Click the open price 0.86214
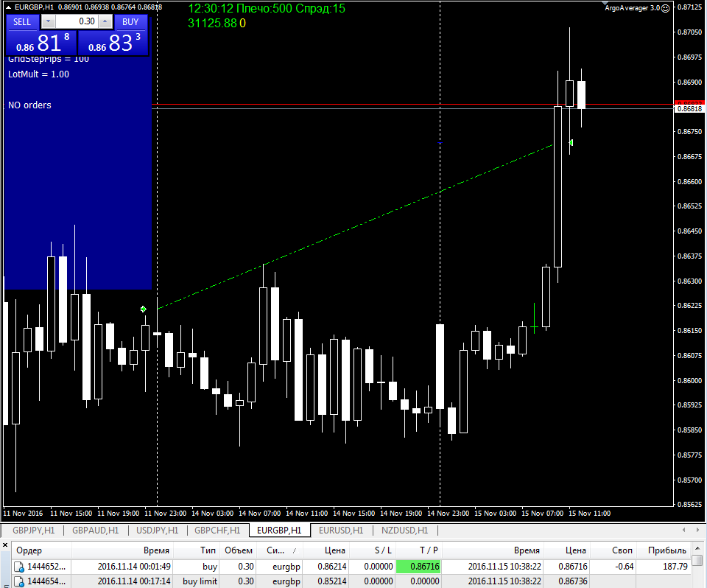This screenshot has height=588, width=707. 332,567
